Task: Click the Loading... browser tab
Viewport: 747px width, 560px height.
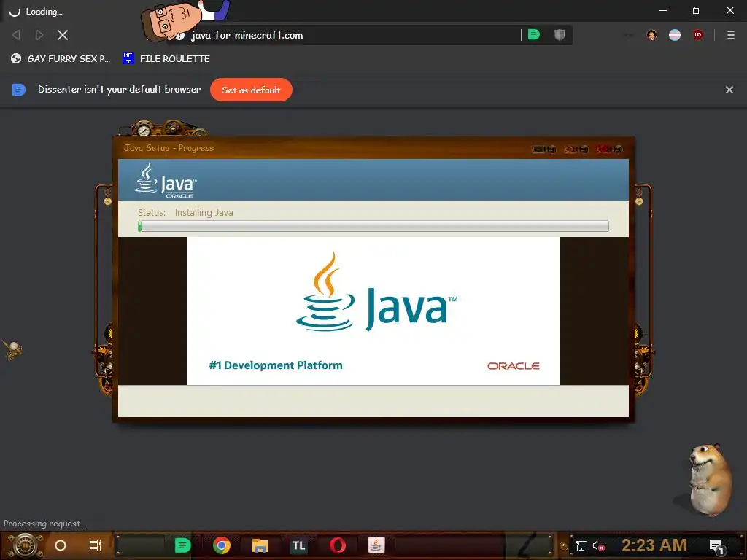Action: tap(36, 12)
